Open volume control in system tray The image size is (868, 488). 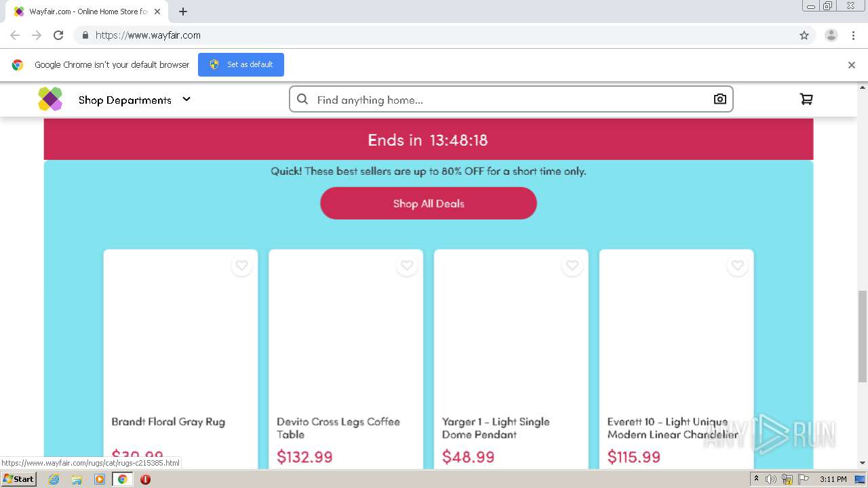pos(771,479)
